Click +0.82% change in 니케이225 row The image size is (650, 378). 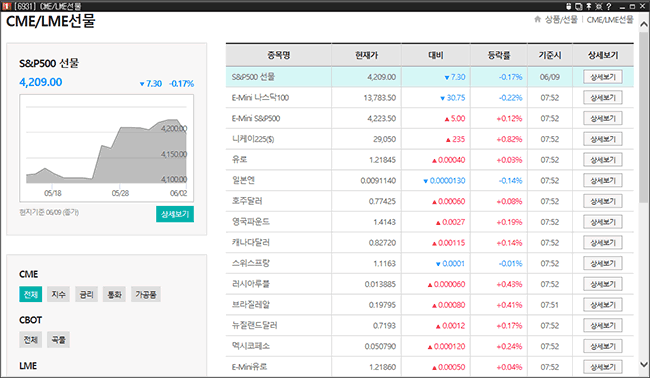[509, 139]
